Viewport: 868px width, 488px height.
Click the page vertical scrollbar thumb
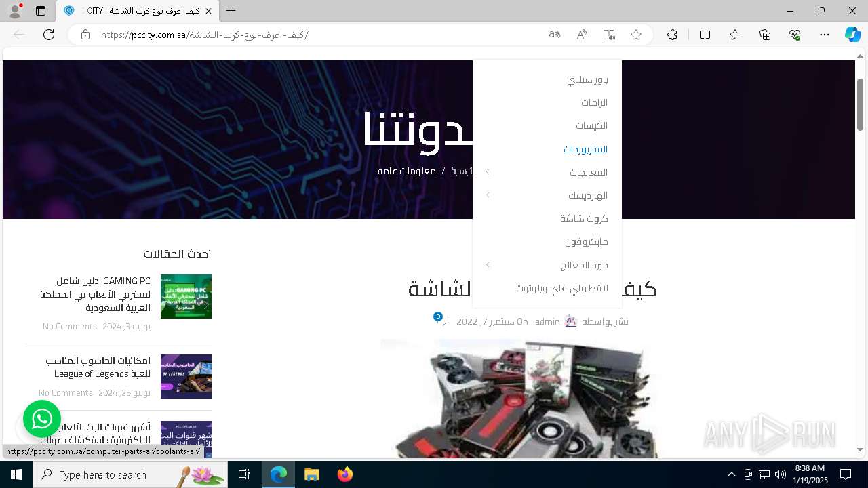point(861,104)
